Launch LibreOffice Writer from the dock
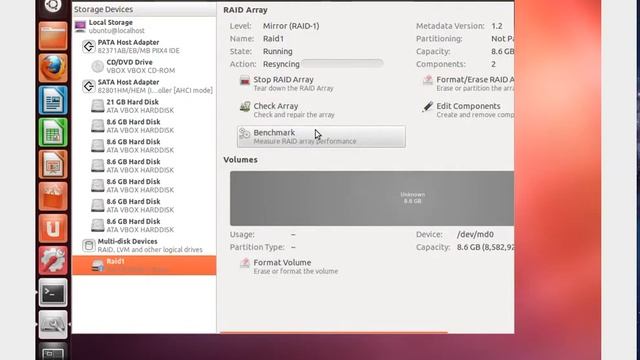Viewport: 640px width, 360px height. pos(53,100)
